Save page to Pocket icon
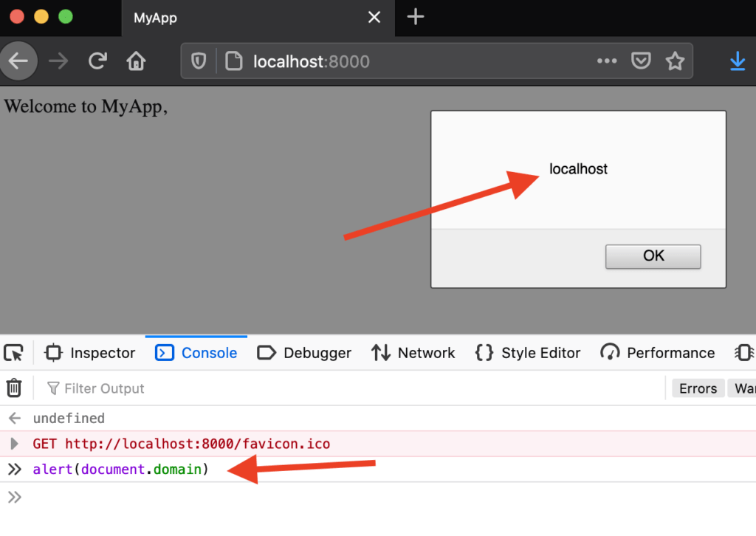Image resolution: width=756 pixels, height=536 pixels. [641, 61]
